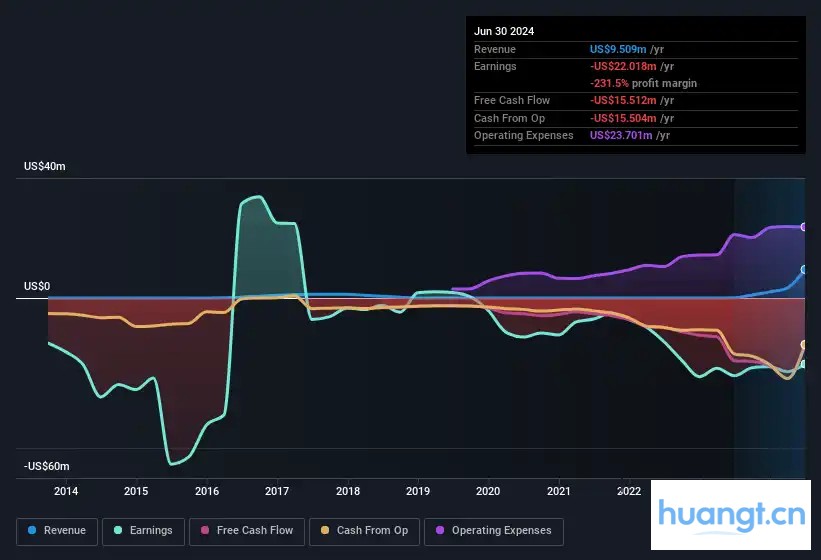Toggle Free Cash Flow series visibility
This screenshot has width=821, height=560.
(255, 531)
